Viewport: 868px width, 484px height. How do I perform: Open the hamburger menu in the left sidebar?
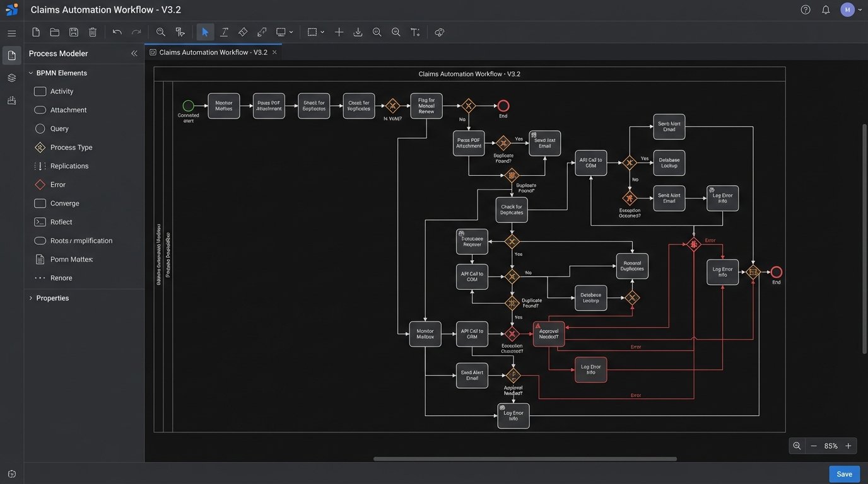(x=11, y=33)
